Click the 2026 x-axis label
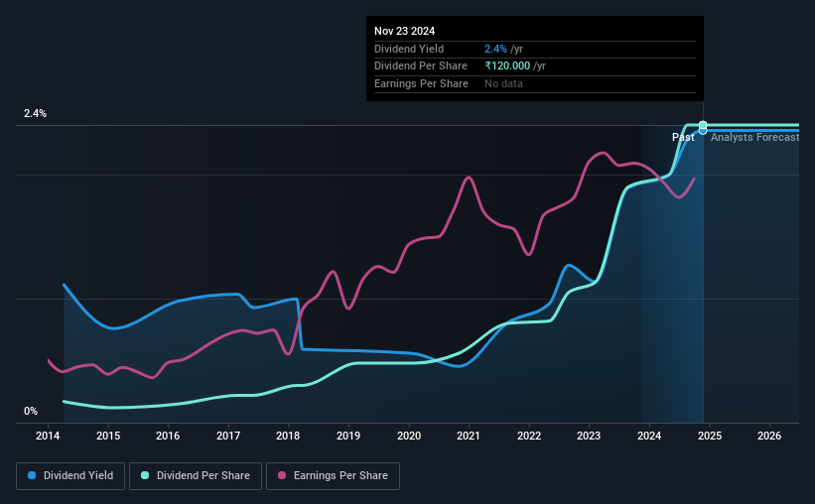 click(769, 436)
